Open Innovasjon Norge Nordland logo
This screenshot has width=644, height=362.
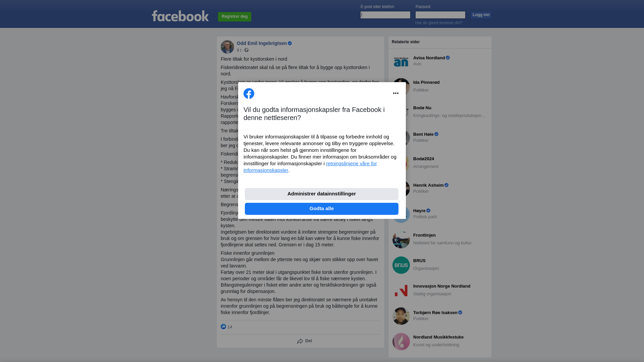(x=401, y=291)
